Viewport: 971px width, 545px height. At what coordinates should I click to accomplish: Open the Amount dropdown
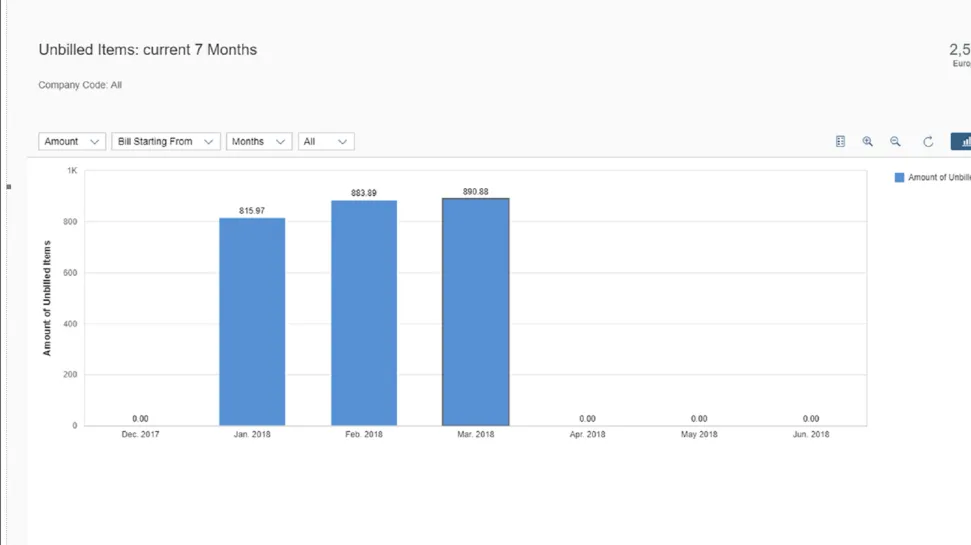pos(72,142)
